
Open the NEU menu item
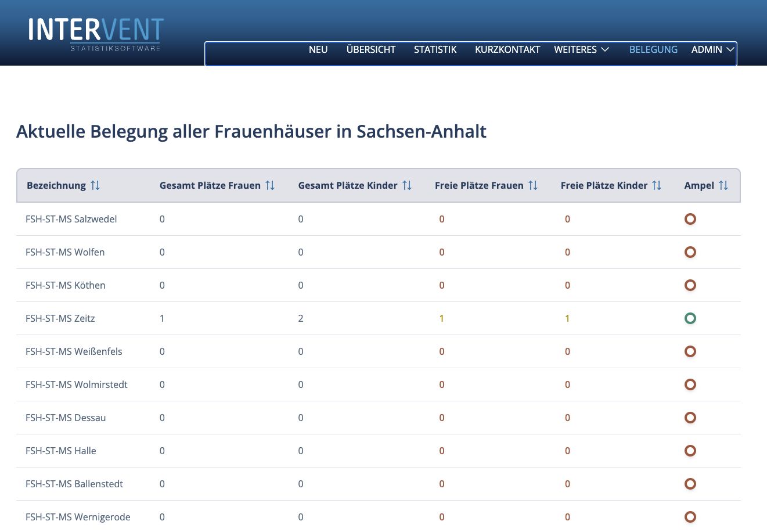pos(318,49)
